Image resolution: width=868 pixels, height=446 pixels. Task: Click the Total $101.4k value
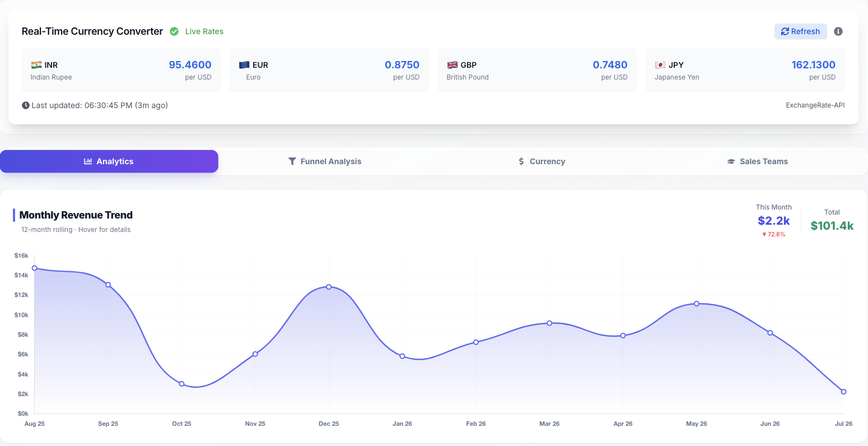click(x=832, y=226)
